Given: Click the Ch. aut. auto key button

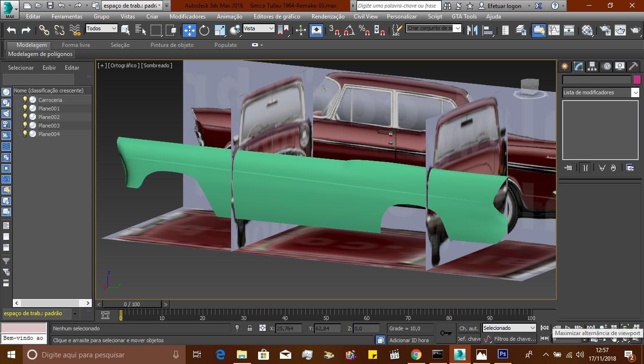Looking at the screenshot, I should pos(468,328).
